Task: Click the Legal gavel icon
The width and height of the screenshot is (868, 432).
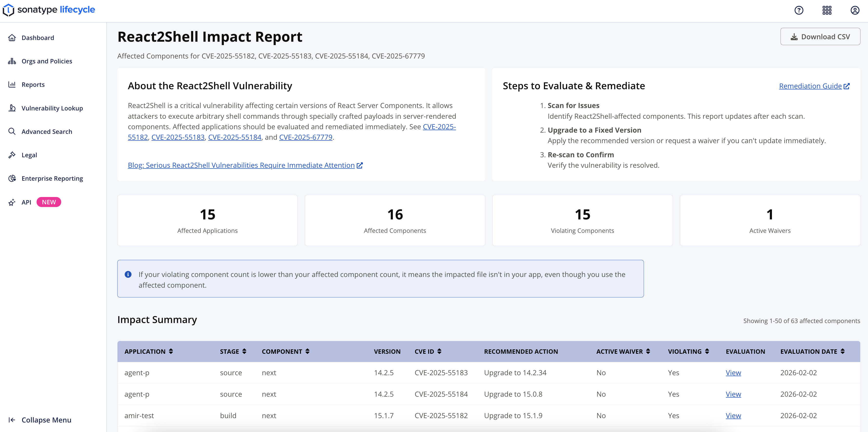Action: [x=12, y=155]
